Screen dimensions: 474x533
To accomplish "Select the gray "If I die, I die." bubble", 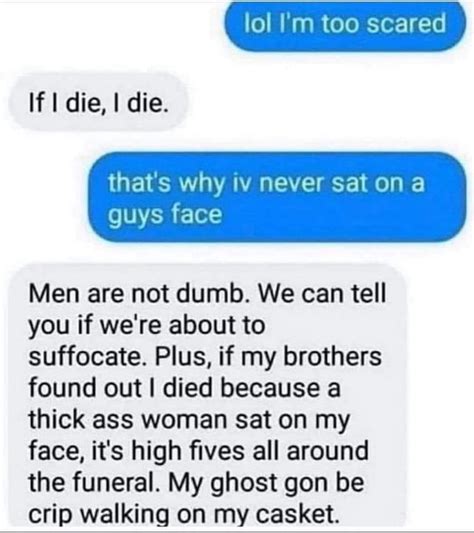I will (x=98, y=102).
